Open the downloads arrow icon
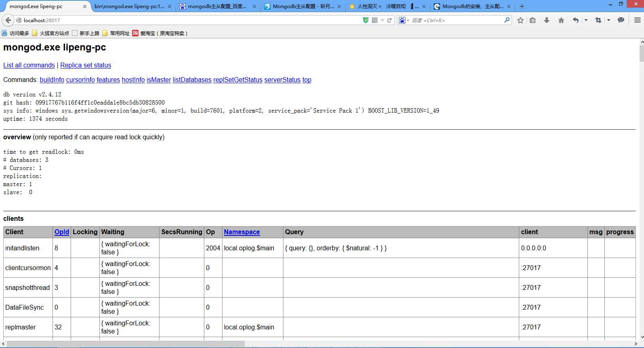This screenshot has width=644, height=348. point(547,20)
